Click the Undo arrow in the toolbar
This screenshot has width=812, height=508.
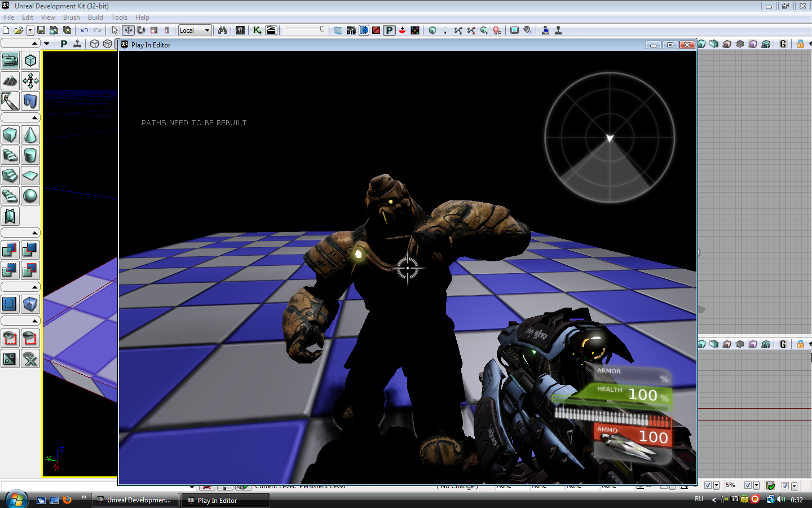click(x=85, y=30)
